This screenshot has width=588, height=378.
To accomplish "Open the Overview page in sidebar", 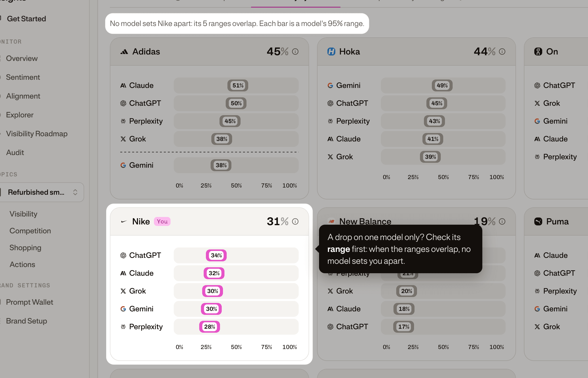I will pyautogui.click(x=22, y=58).
